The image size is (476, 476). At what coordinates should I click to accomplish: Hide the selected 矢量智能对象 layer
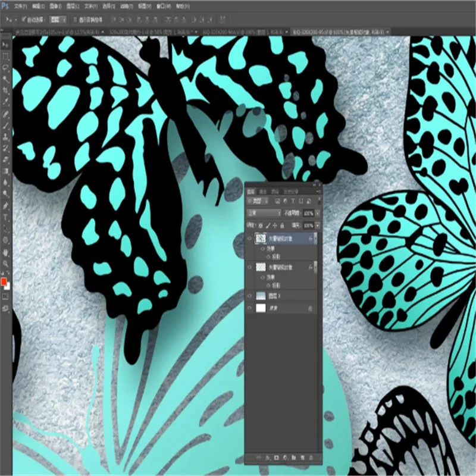249,239
